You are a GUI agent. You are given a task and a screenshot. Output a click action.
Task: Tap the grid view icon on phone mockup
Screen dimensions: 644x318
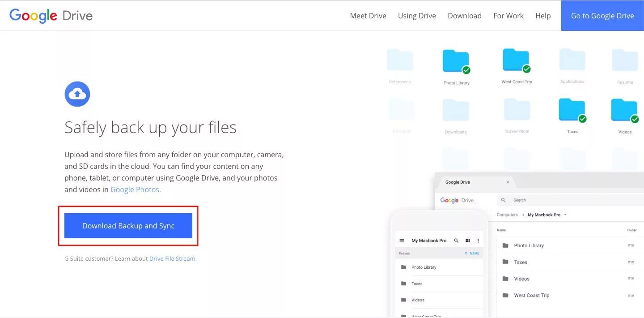click(x=468, y=241)
